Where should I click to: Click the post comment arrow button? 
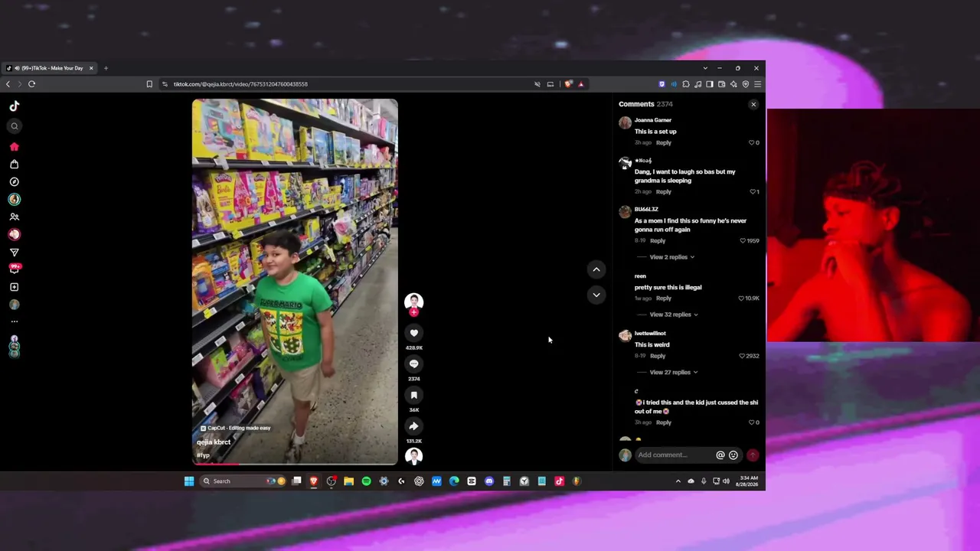[753, 455]
